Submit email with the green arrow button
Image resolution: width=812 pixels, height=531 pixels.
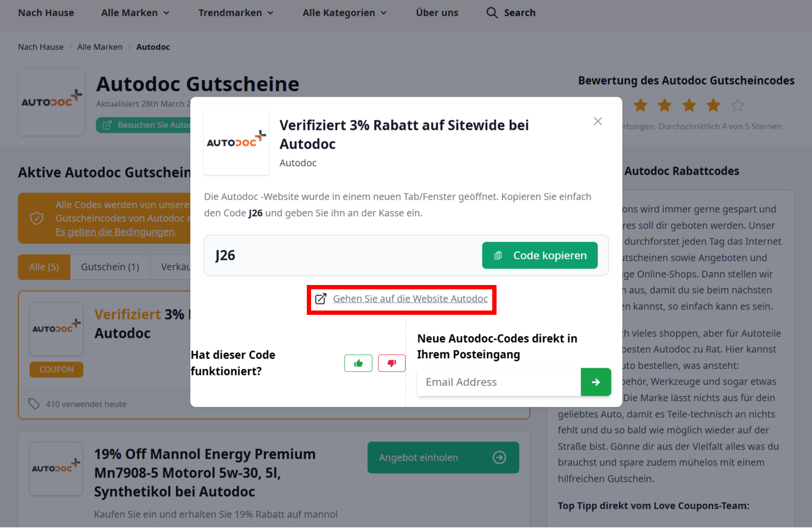[596, 382]
